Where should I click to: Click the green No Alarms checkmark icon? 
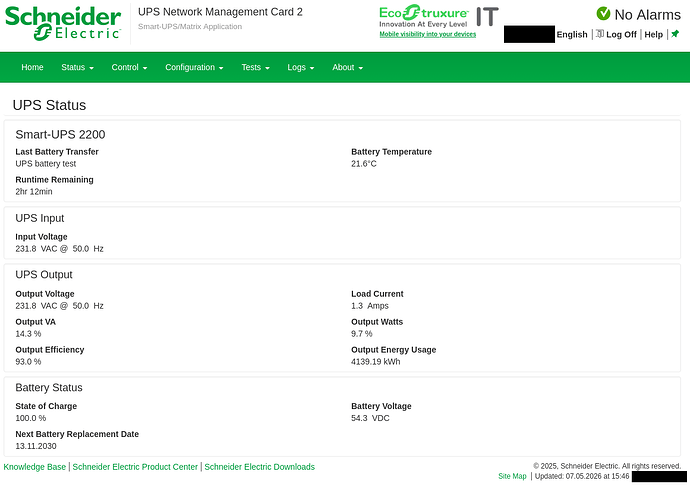[603, 14]
